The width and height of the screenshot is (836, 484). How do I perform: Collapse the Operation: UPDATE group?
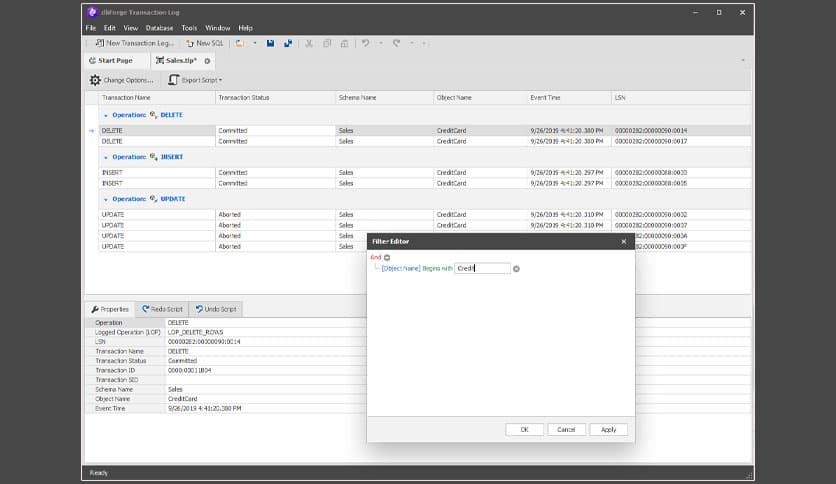point(106,199)
